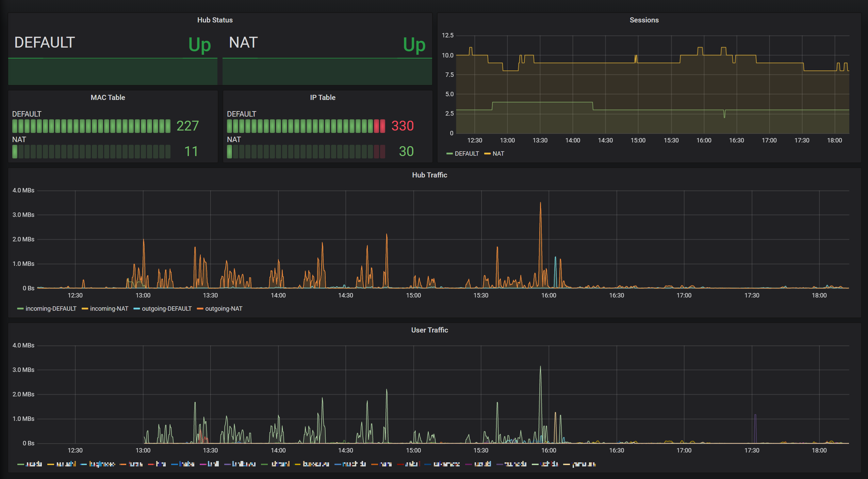This screenshot has height=479, width=868.
Task: Click the red 330 value in IP Table
Action: click(402, 126)
